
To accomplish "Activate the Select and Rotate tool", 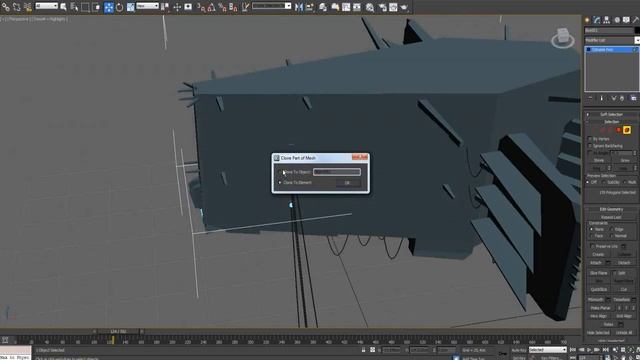I will tap(120, 7).
